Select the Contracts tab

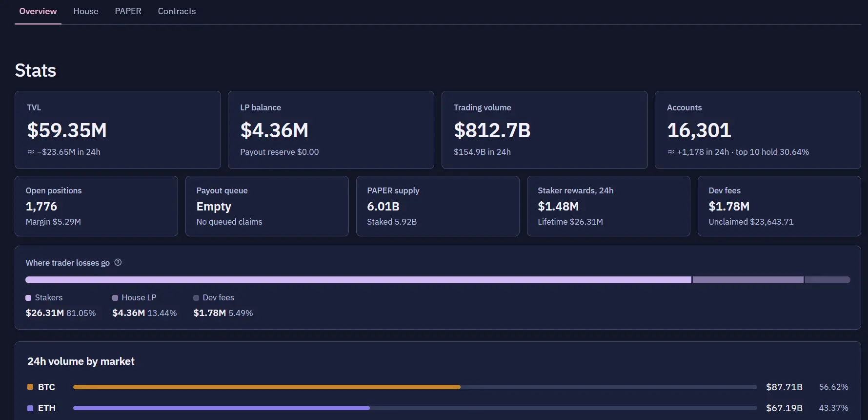177,11
